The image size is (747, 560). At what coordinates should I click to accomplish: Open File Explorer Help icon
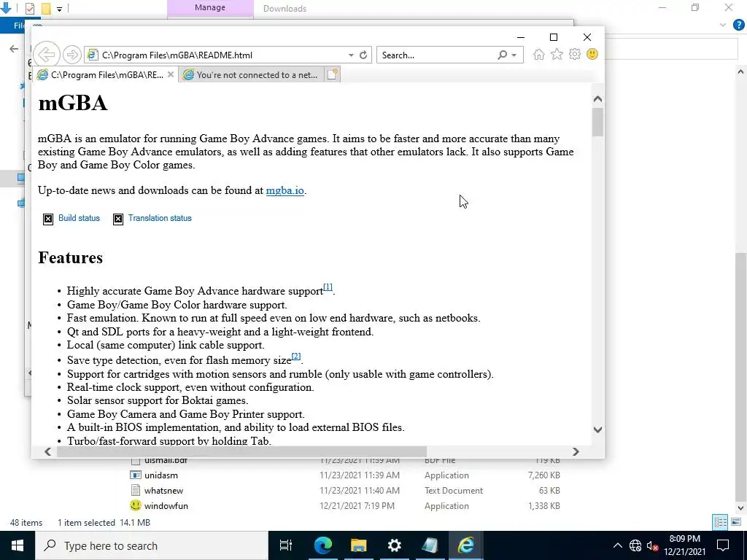click(738, 25)
